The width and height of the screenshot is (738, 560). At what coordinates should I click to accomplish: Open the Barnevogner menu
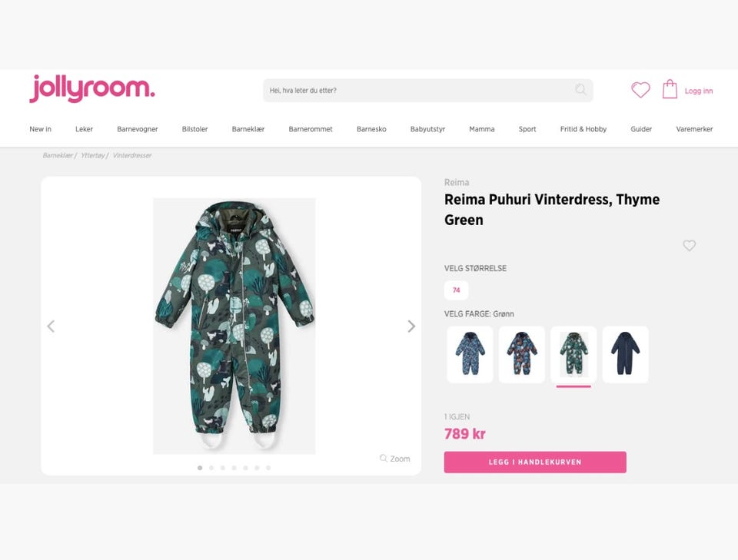(138, 129)
